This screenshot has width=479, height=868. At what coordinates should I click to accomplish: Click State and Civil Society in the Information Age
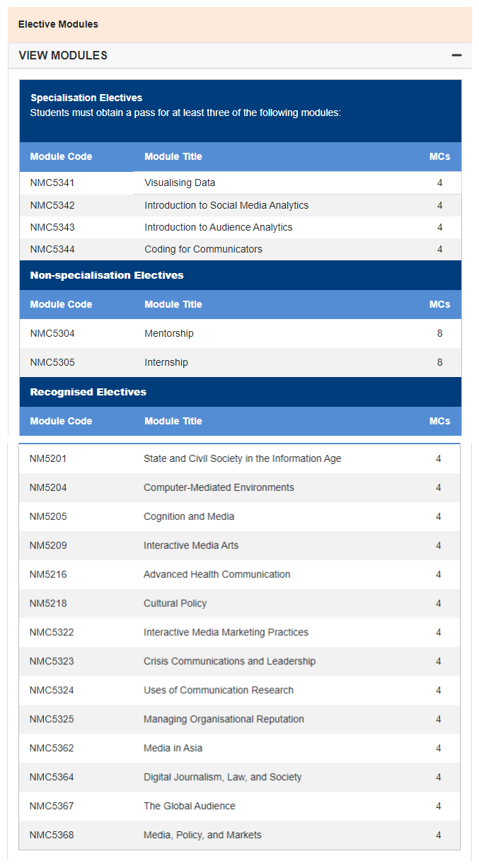[243, 458]
